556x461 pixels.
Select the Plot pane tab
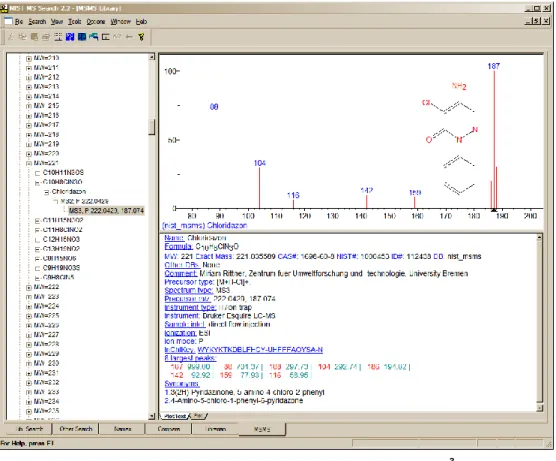coord(199,416)
